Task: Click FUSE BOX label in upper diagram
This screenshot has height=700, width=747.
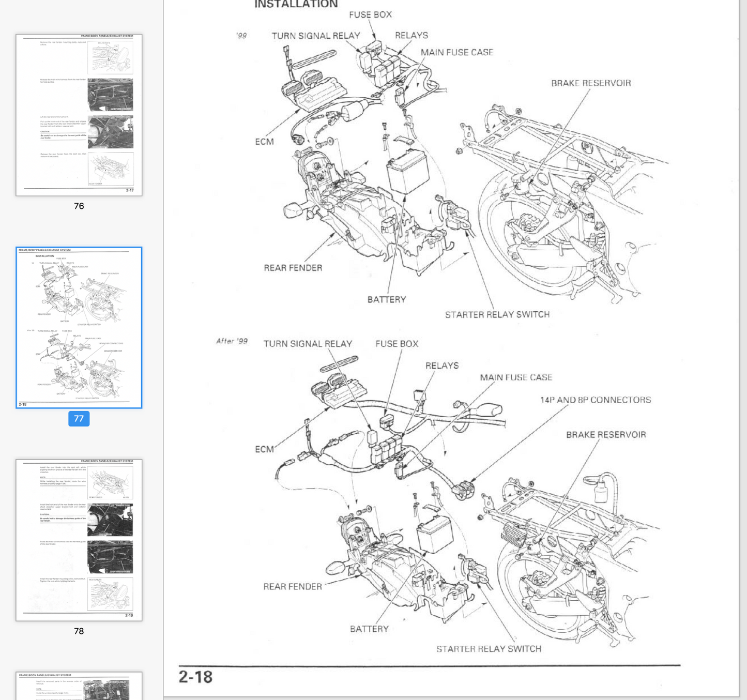Action: click(370, 15)
